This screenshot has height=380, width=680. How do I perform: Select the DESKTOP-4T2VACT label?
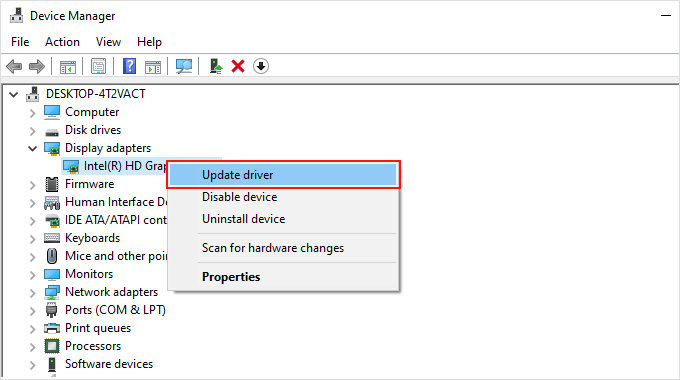(96, 94)
